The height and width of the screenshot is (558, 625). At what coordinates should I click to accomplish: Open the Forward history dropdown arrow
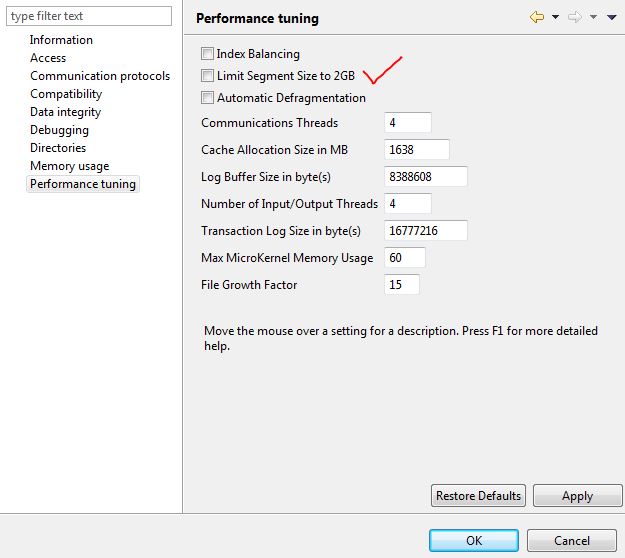tap(593, 18)
